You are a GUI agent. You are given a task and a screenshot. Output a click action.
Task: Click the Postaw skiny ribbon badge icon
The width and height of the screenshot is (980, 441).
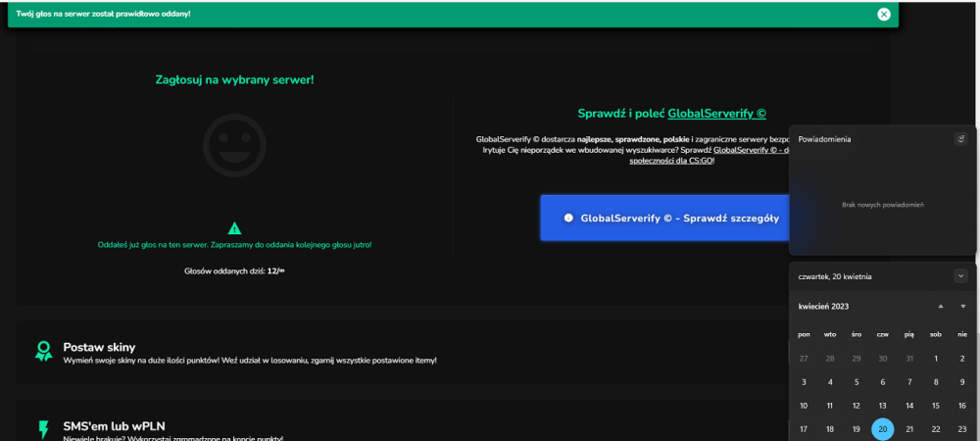(x=43, y=351)
